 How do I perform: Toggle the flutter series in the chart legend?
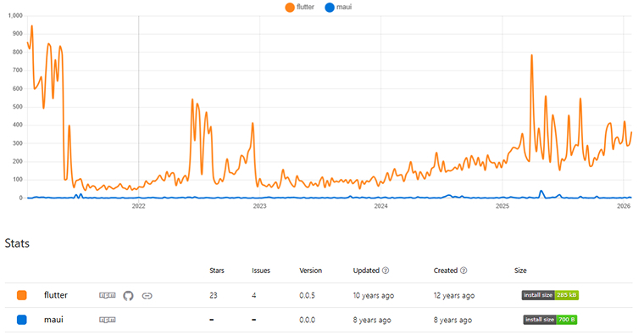(x=300, y=7)
